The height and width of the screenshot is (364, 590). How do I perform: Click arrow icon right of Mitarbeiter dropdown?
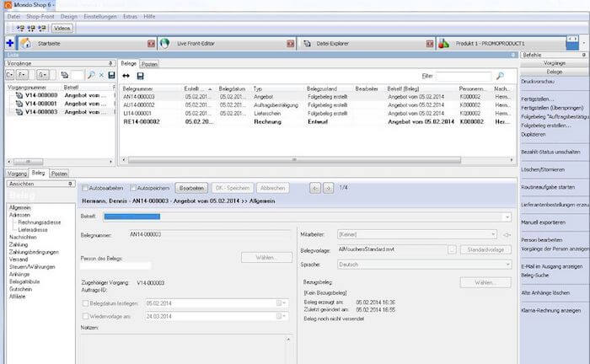pyautogui.click(x=507, y=234)
